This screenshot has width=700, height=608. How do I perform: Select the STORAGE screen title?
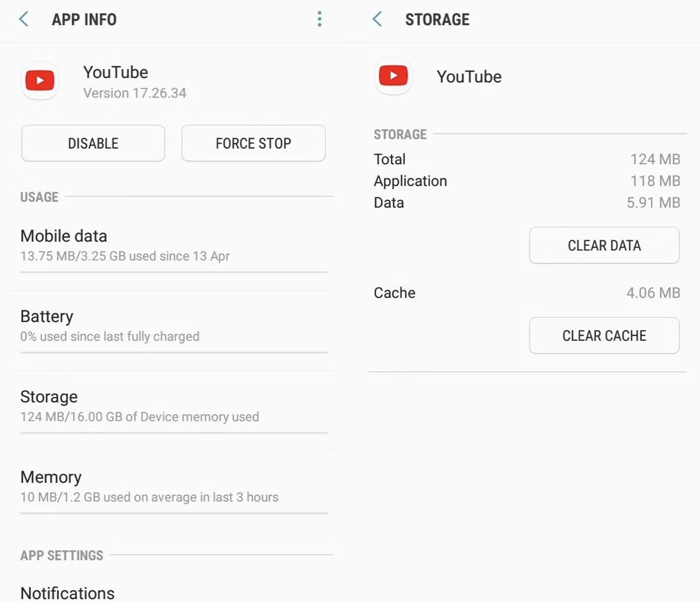pyautogui.click(x=437, y=20)
